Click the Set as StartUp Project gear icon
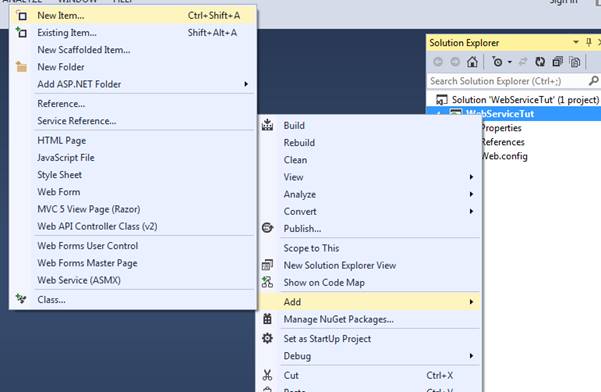The height and width of the screenshot is (392, 601). coord(267,338)
